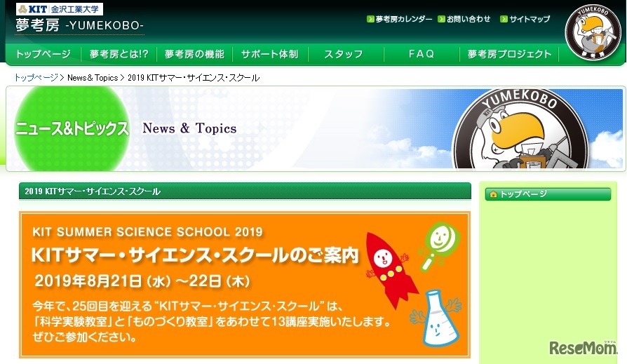Select the FAQ navigation item
This screenshot has width=627, height=364.
422,54
